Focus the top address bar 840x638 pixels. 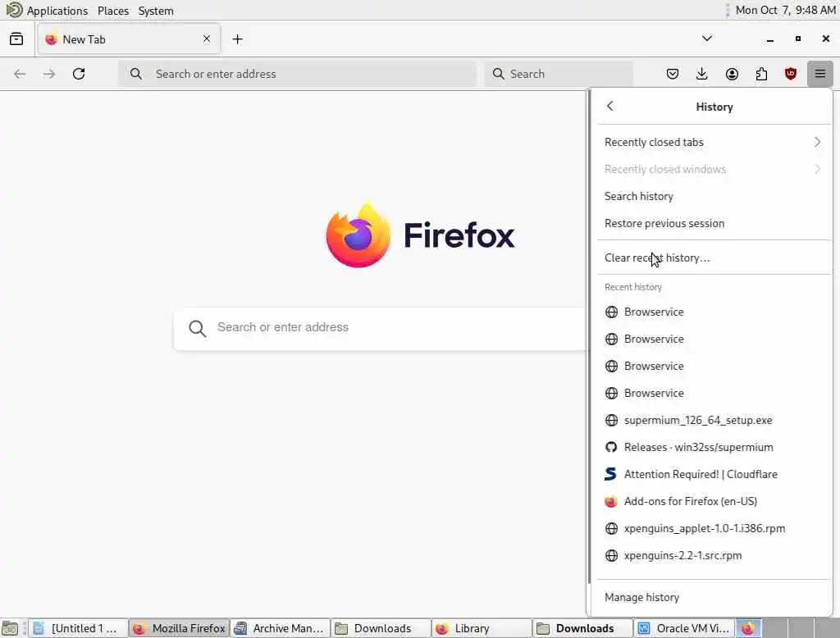point(297,74)
